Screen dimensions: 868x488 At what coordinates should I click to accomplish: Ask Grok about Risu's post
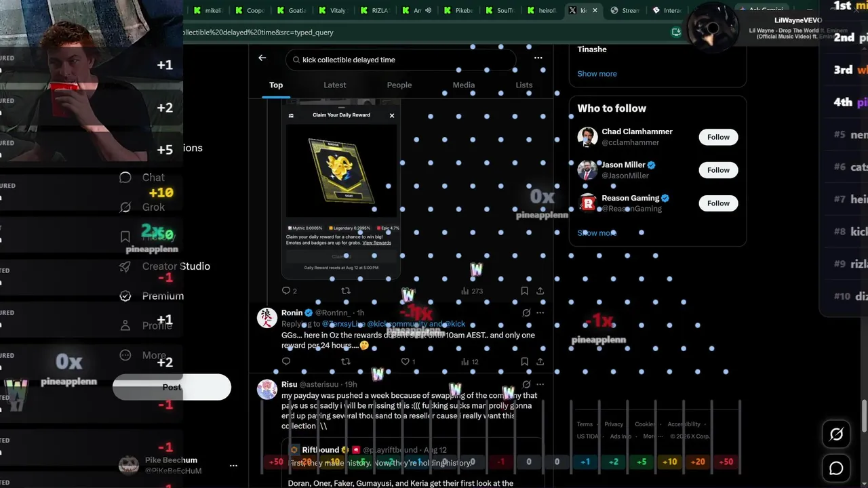coord(526,384)
